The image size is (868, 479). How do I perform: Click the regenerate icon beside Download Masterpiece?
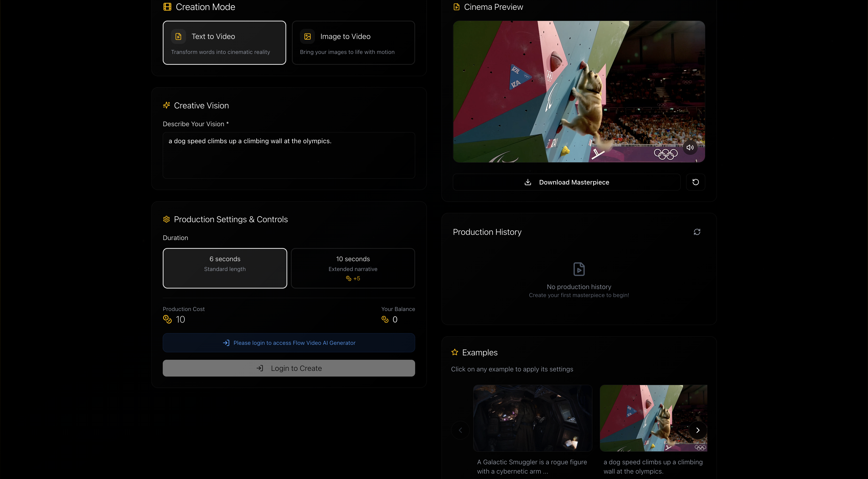coord(695,182)
